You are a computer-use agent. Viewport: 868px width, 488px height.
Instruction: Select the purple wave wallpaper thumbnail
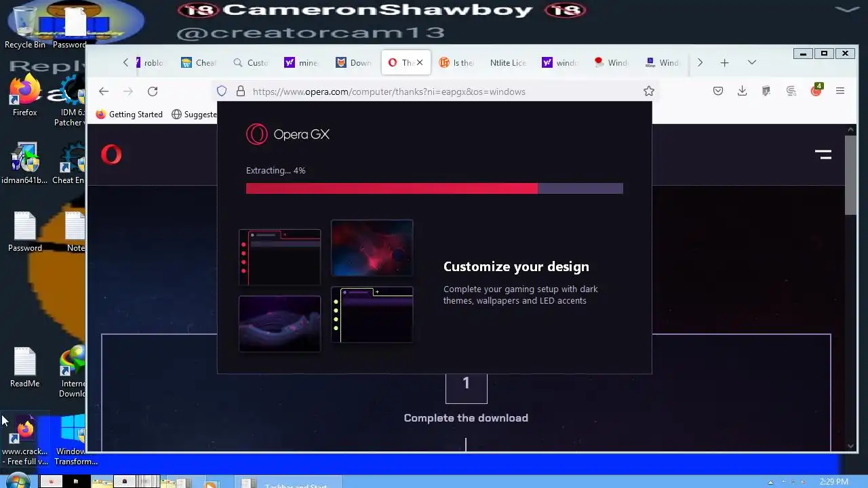pos(279,323)
